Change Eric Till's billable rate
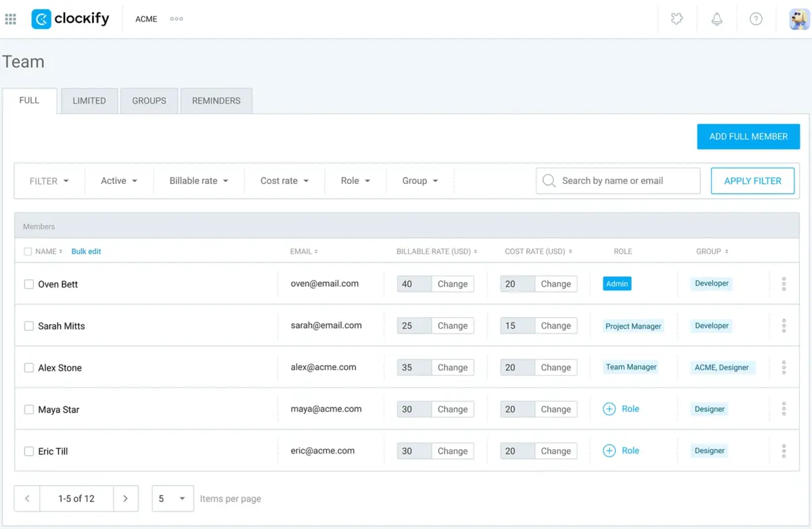Image resolution: width=812 pixels, height=529 pixels. coord(453,451)
